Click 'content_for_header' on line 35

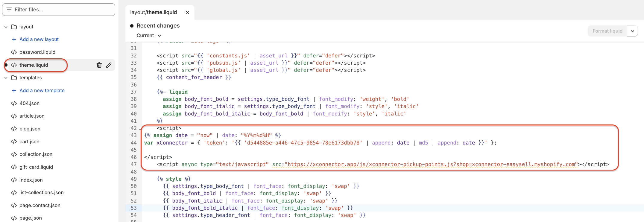pos(194,77)
